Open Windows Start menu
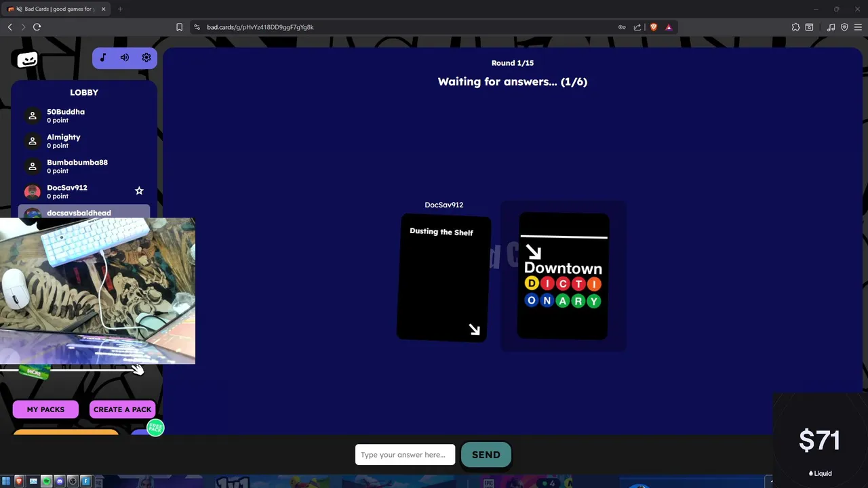This screenshot has height=488, width=868. (5, 482)
